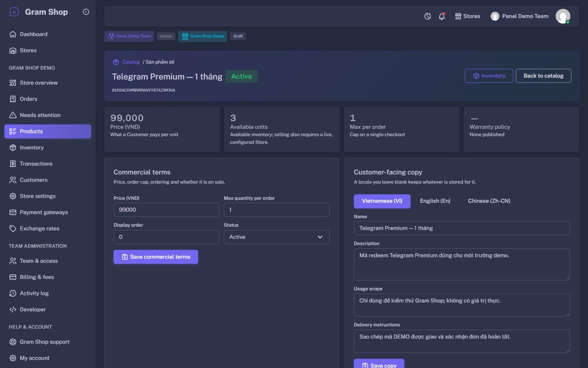Viewport: 588px width, 368px height.
Task: Open Exchange rates
Action: pos(48,229)
